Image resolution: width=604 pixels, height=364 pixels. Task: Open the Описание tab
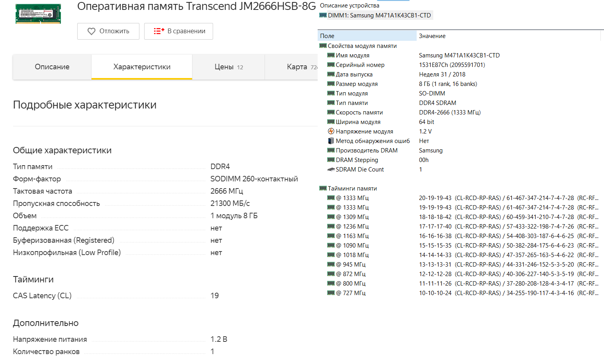52,67
